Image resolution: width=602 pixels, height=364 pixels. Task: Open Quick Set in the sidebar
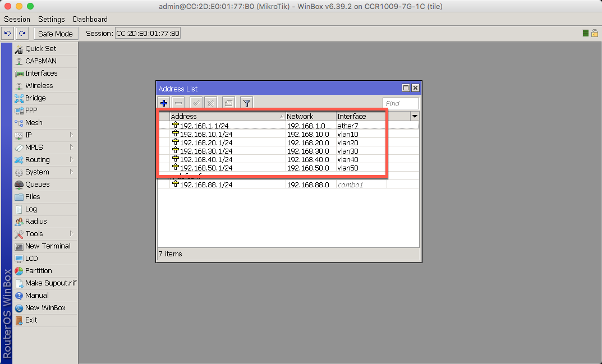45,49
